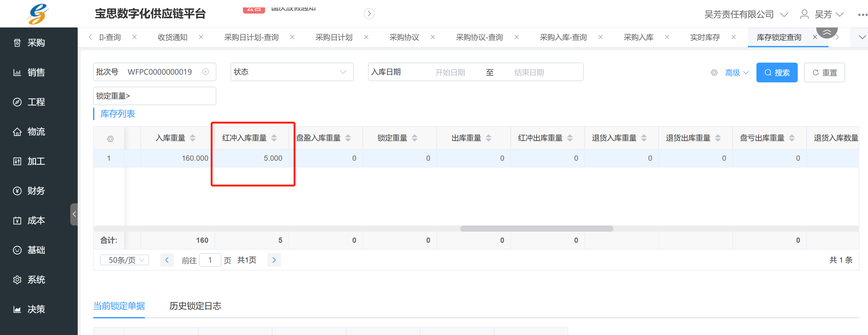The image size is (868, 335).
Task: Open search settings gear beside 高级
Action: click(714, 72)
